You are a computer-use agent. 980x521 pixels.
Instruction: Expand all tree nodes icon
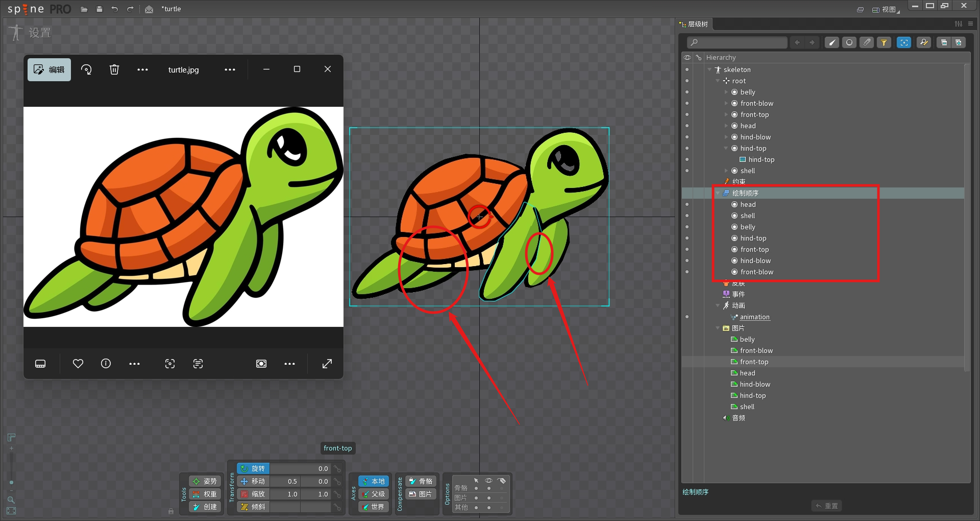pyautogui.click(x=959, y=42)
